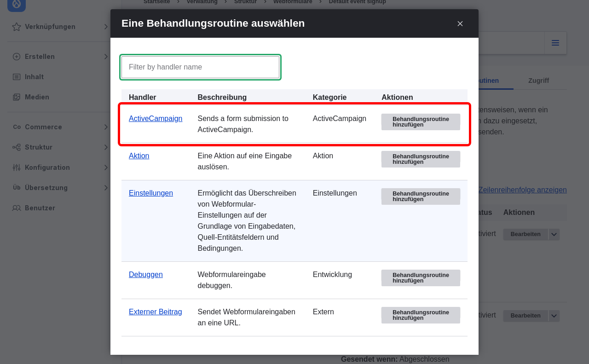Close the handler selection dialog

460,23
